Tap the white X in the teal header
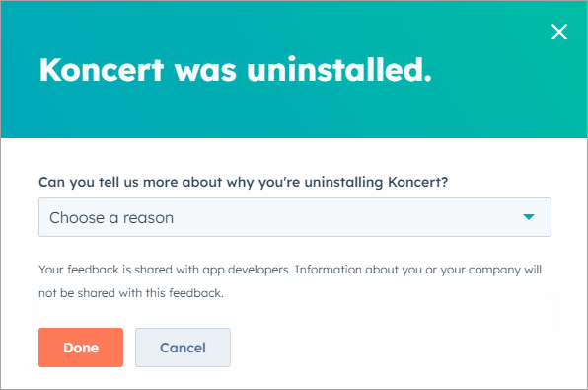 559,32
